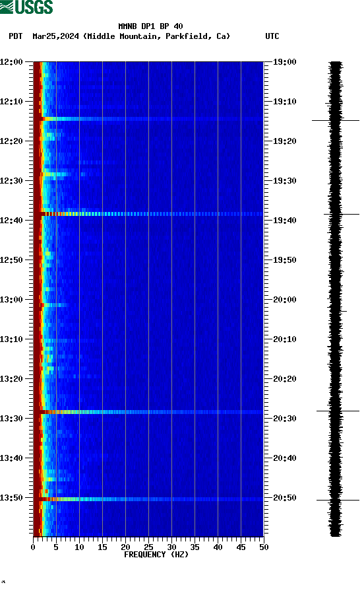Click the 19:40 UTC time label
The width and height of the screenshot is (364, 589).
(x=284, y=221)
